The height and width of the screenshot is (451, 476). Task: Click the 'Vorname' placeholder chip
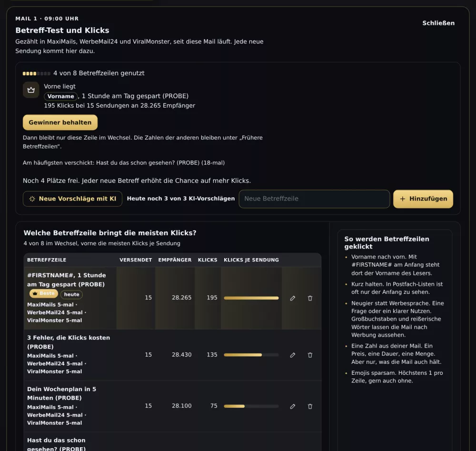[x=61, y=96]
